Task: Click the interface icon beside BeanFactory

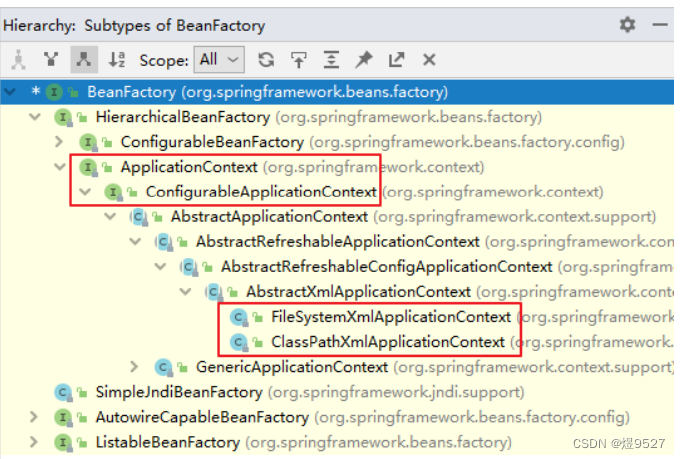Action: (54, 92)
